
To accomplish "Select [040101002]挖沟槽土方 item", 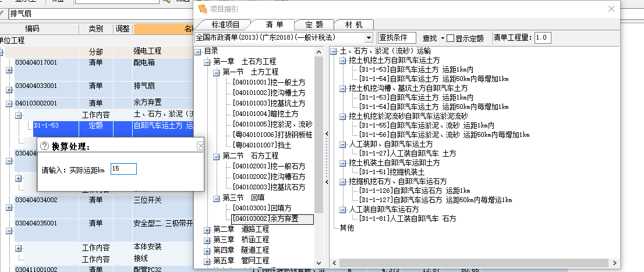I will [x=268, y=93].
